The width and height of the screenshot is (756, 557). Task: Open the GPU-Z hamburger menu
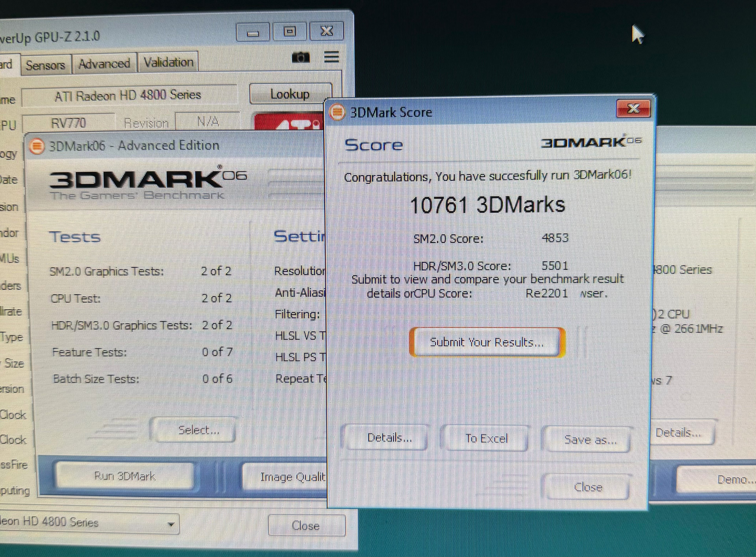click(331, 57)
